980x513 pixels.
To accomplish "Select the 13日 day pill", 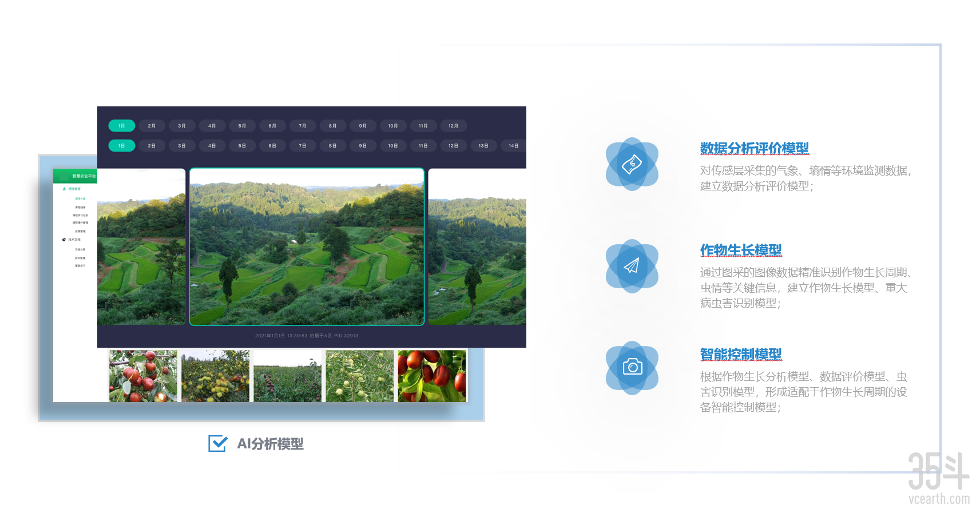I will pyautogui.click(x=484, y=146).
